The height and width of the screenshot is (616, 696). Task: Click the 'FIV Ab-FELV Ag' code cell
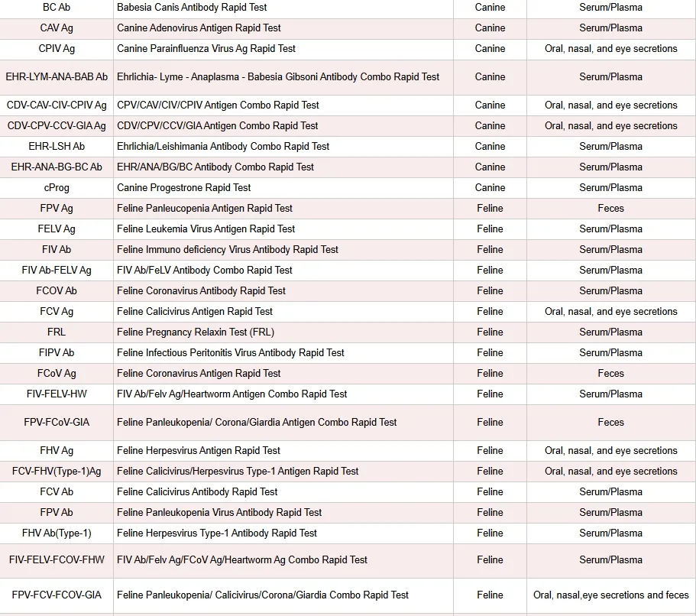(x=57, y=271)
